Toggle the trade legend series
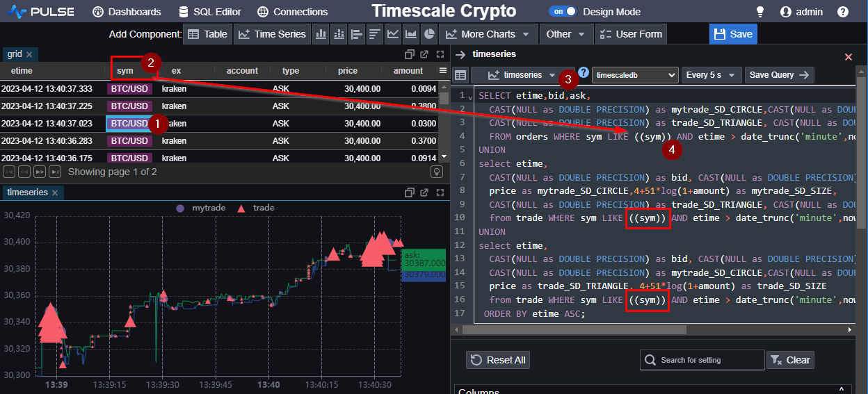Viewport: 868px width, 394px height. point(256,208)
